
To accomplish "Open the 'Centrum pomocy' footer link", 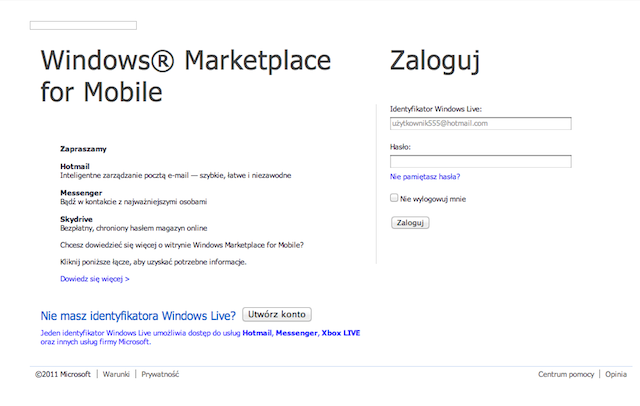I will tap(566, 374).
